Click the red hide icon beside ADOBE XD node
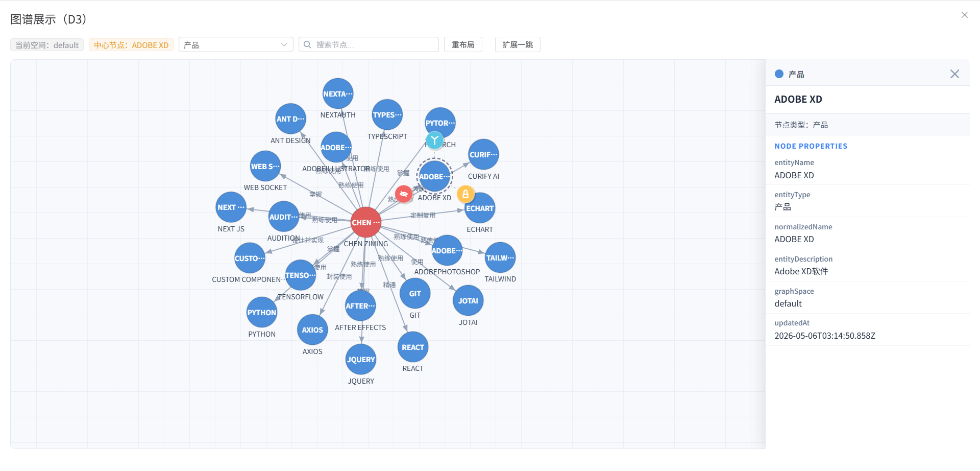 [404, 194]
